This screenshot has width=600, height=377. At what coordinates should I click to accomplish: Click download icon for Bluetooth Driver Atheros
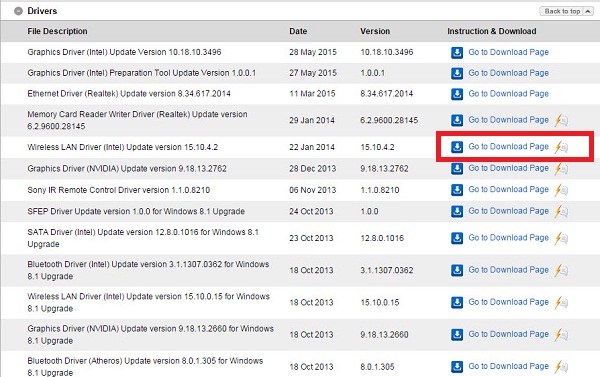coord(457,367)
